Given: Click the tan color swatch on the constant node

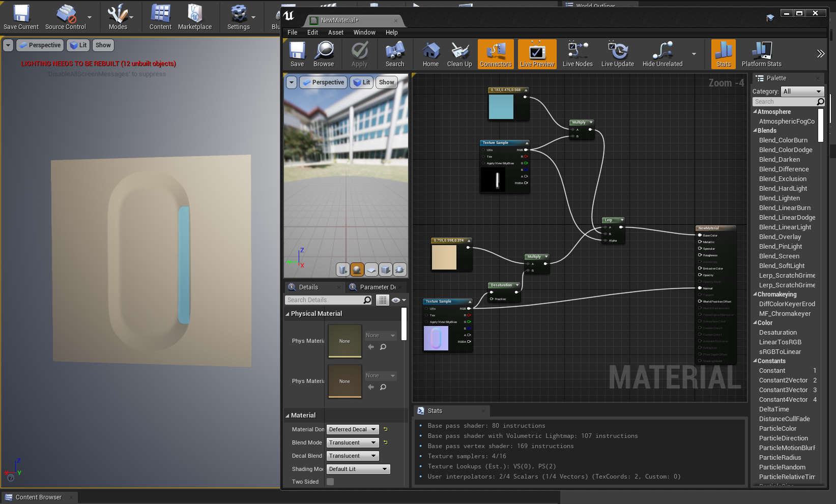Looking at the screenshot, I should [x=444, y=257].
